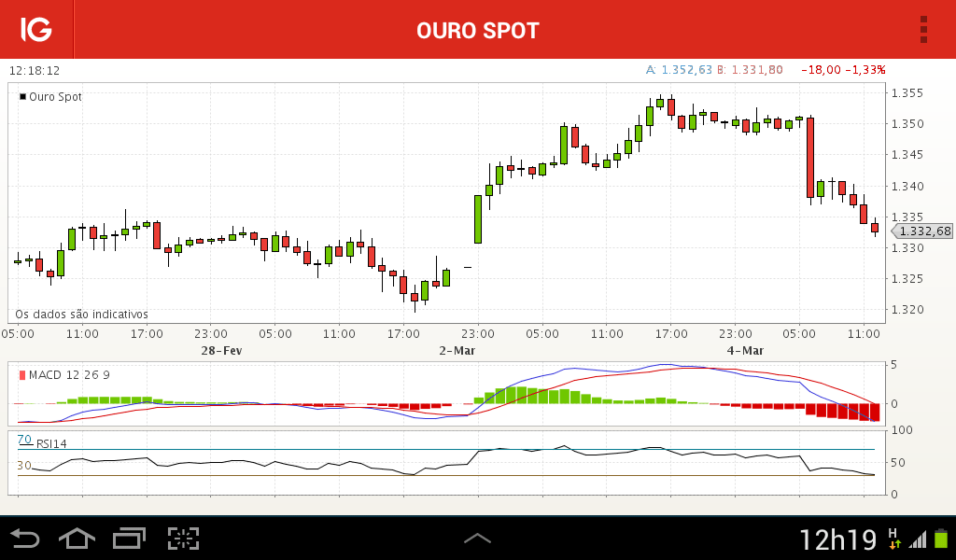956x560 pixels.
Task: Toggle the Ouro Spot legend marker
Action: click(x=23, y=96)
